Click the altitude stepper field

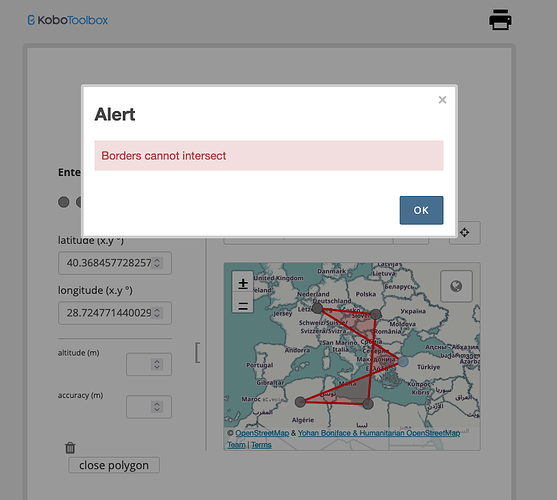(149, 364)
